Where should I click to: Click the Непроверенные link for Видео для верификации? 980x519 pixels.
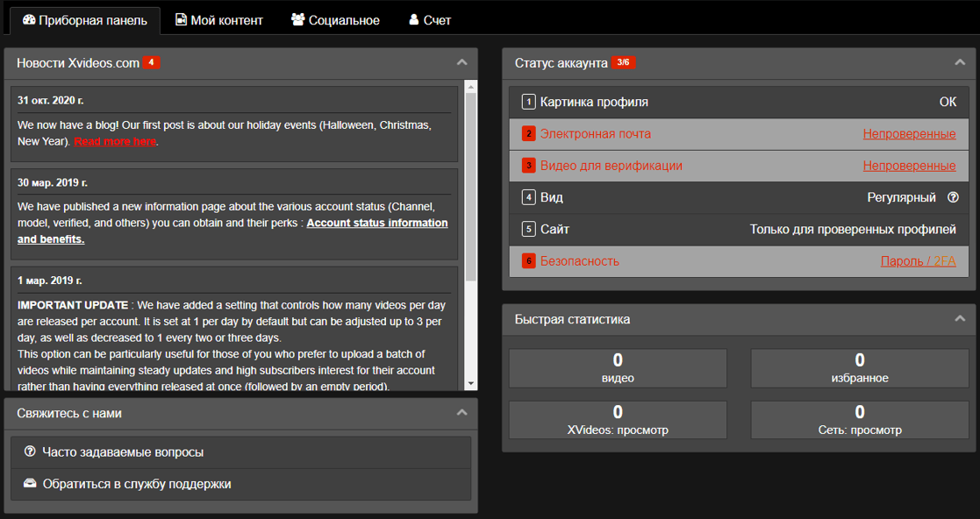910,166
